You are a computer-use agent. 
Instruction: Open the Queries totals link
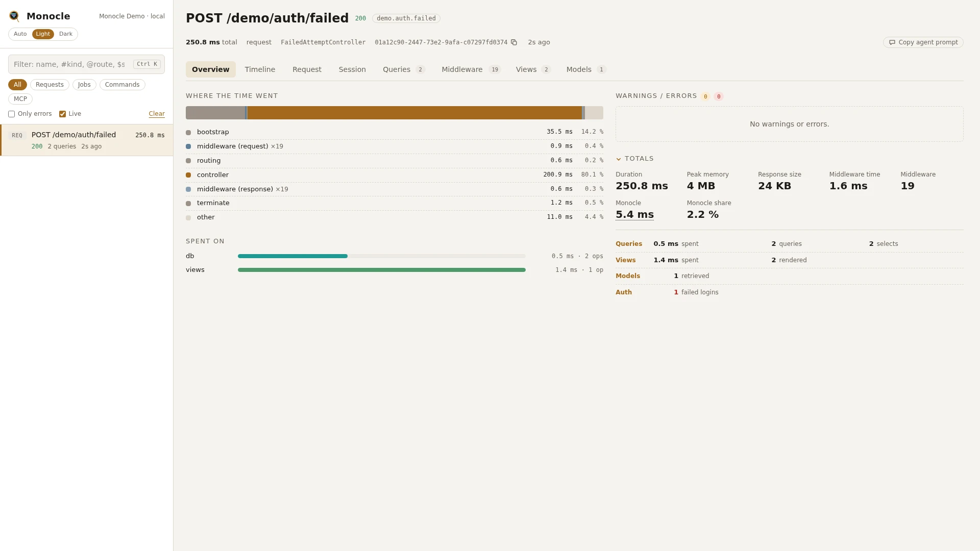point(628,244)
